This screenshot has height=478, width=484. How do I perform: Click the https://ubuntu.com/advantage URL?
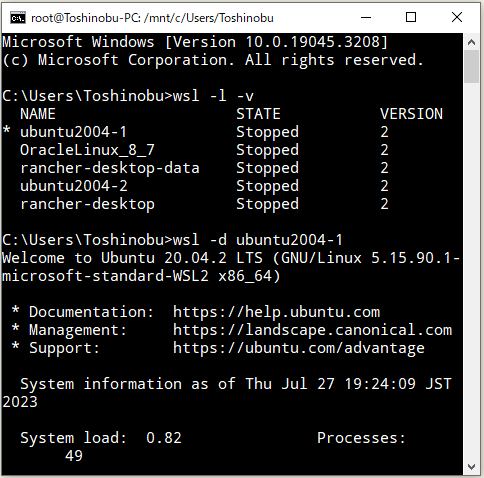point(299,349)
